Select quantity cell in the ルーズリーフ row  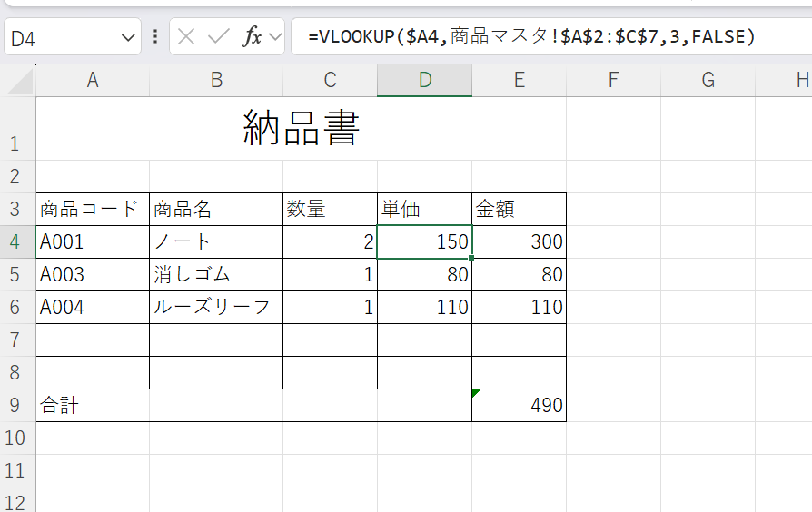pos(331,307)
